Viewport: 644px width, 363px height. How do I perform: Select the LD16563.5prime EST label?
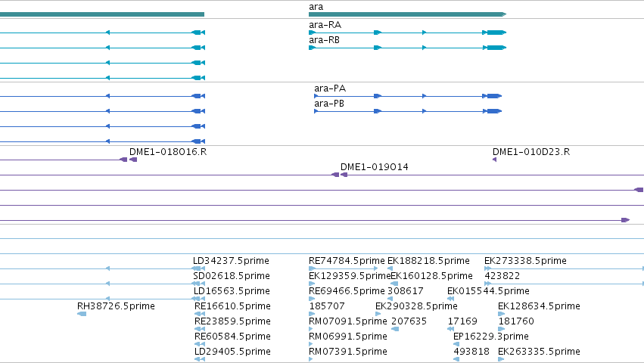pyautogui.click(x=232, y=291)
